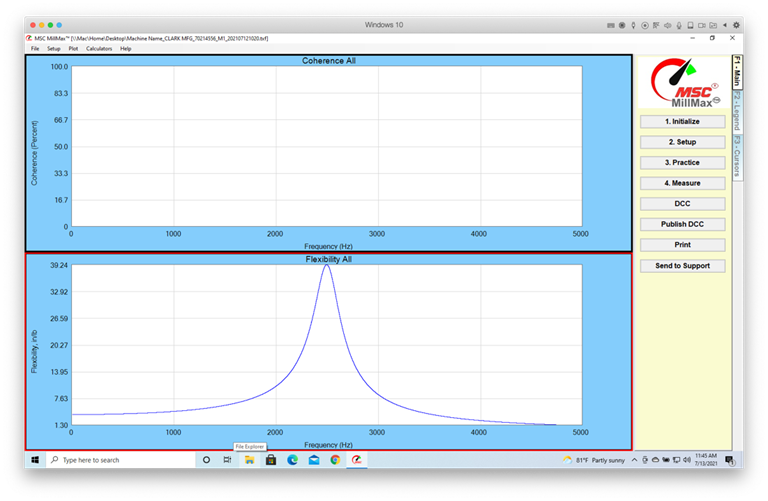
Task: Click the Flexibility, in/lb axis label
Action: pos(34,352)
